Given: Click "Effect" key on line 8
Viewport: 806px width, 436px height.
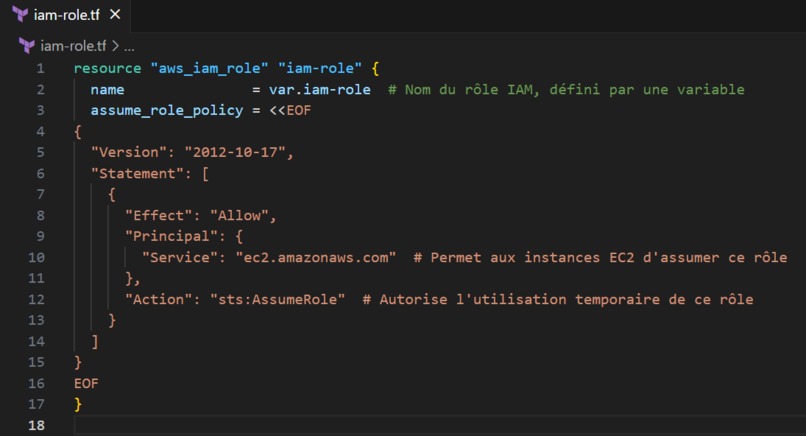Looking at the screenshot, I should pos(158,215).
